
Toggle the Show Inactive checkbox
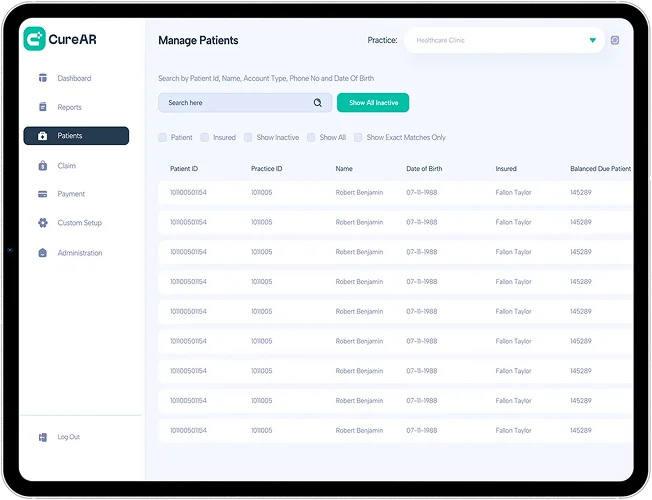[248, 137]
